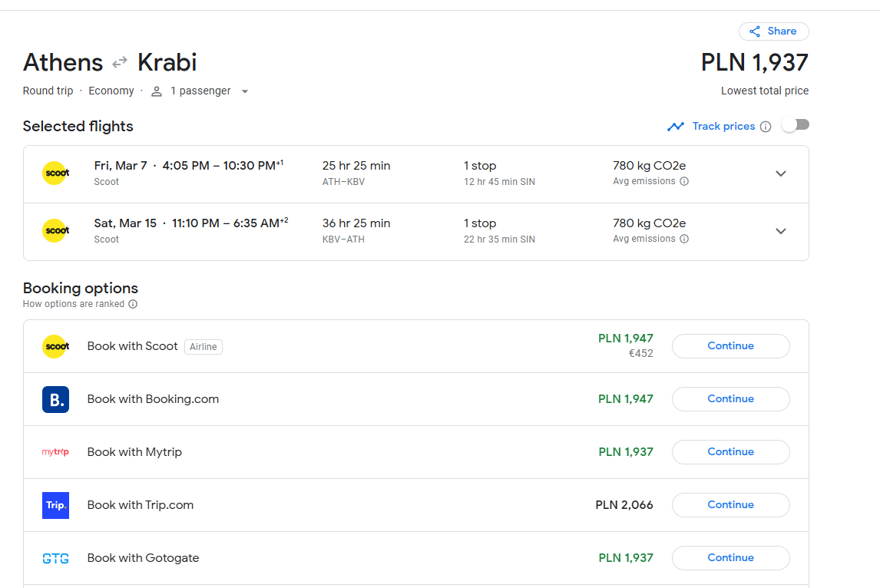Open the 1 passenger dropdown

[x=200, y=91]
